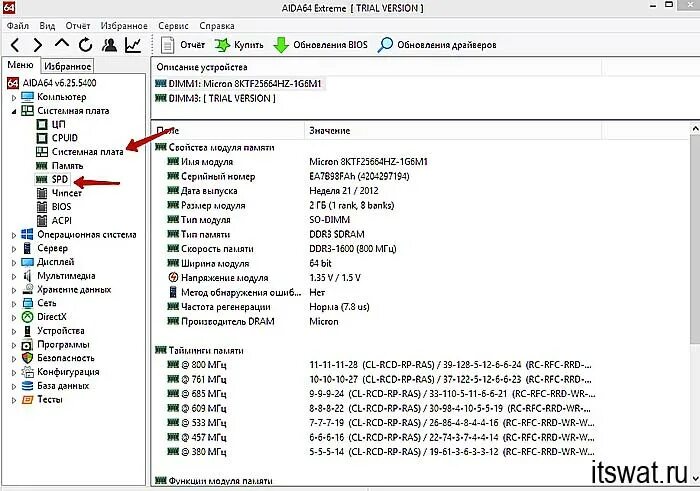
Task: Click the refresh toolbar icon
Action: click(85, 45)
